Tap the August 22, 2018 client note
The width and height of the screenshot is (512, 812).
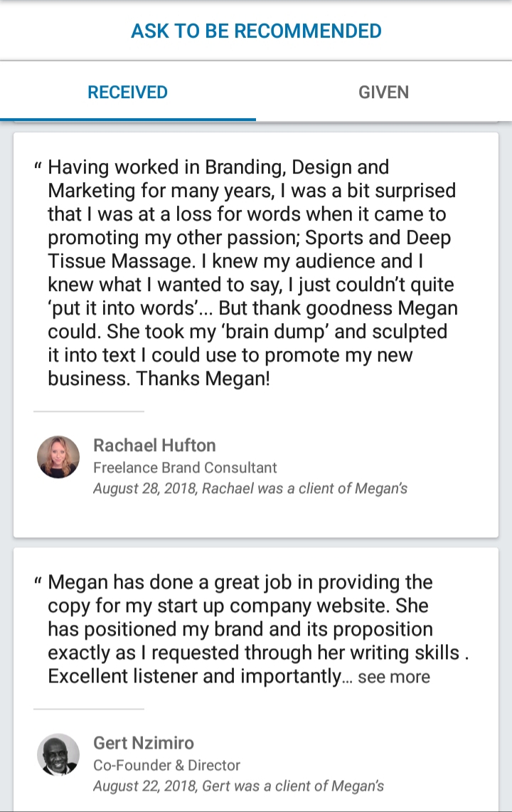pyautogui.click(x=238, y=786)
